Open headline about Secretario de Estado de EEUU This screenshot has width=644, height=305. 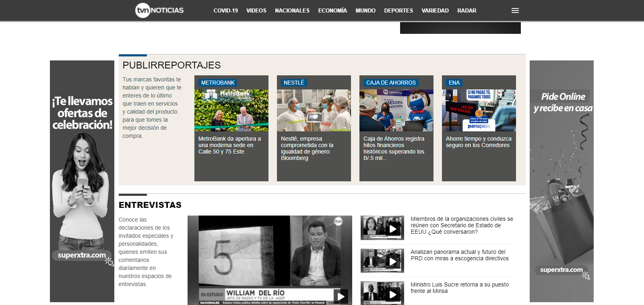tap(462, 225)
